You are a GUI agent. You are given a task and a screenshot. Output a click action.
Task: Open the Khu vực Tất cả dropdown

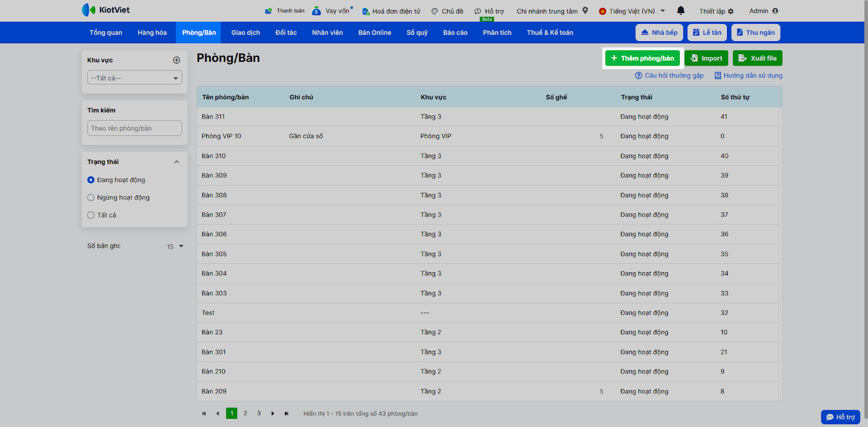(135, 77)
